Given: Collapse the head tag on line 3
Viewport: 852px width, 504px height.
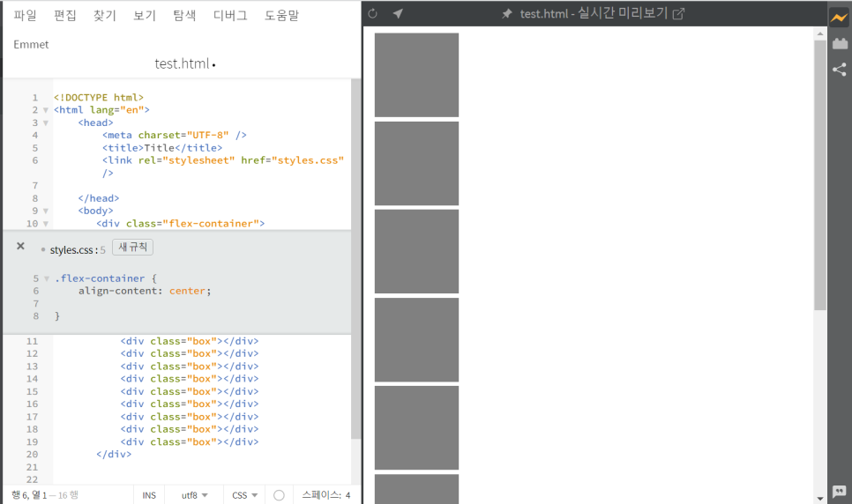Looking at the screenshot, I should (x=46, y=122).
